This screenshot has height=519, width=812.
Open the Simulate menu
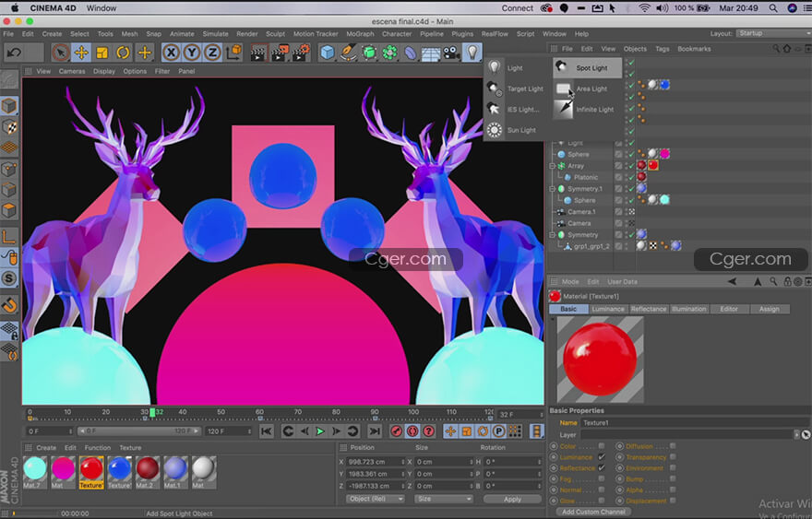215,33
